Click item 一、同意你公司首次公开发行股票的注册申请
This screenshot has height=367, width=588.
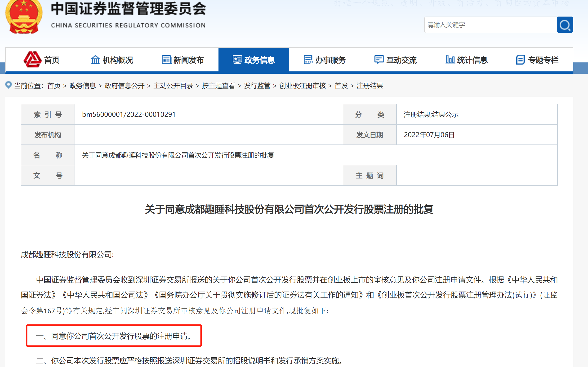click(x=114, y=336)
